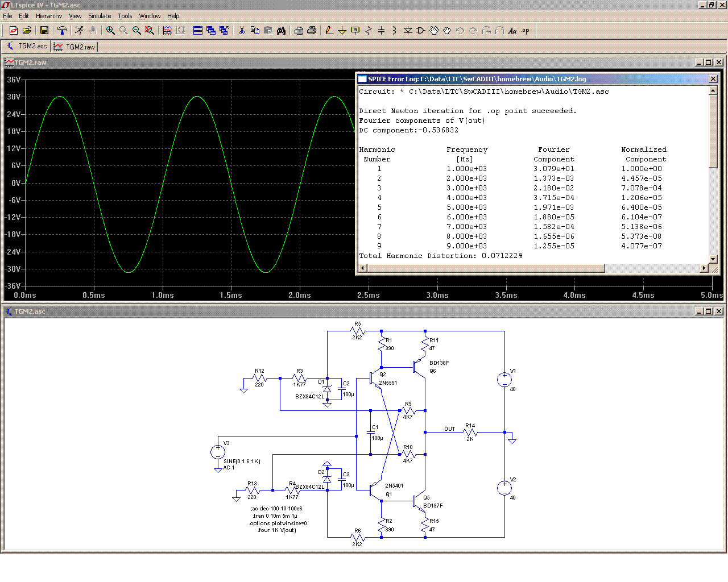Maximize the TGM2.asc schematic window

[x=708, y=311]
